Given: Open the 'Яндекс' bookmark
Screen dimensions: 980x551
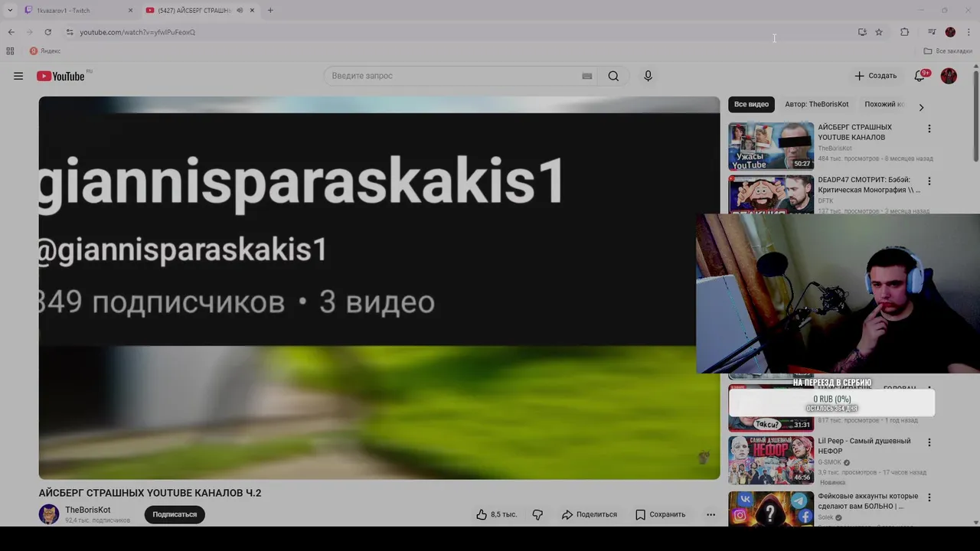Looking at the screenshot, I should (45, 51).
